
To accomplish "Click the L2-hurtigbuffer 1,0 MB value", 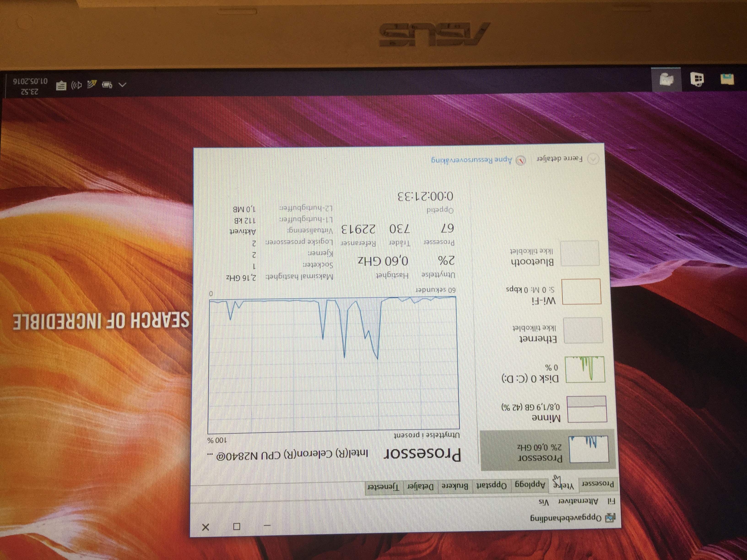I will [244, 209].
